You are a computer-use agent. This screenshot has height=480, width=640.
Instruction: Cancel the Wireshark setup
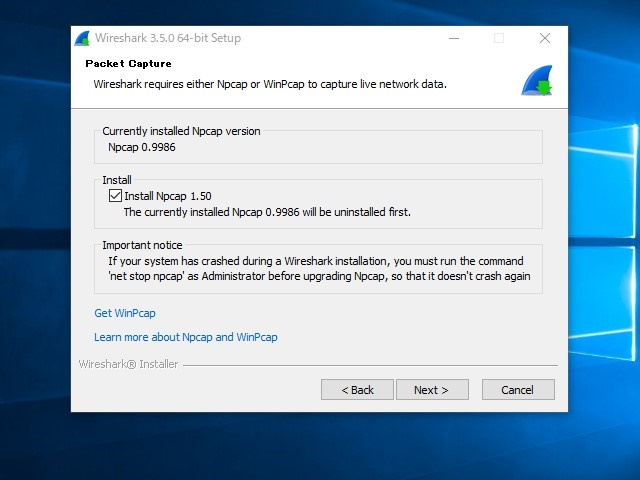pos(518,390)
